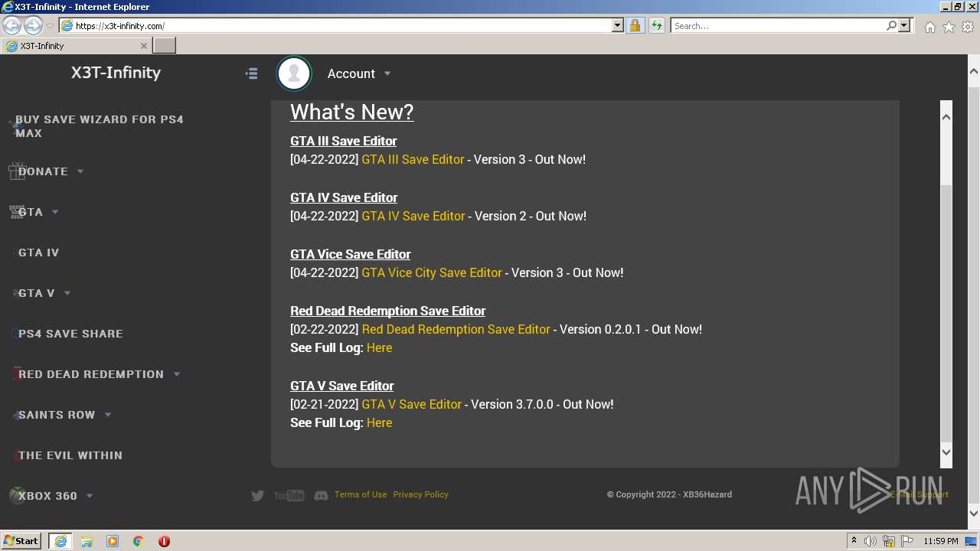Open the Terms of Use link
The height and width of the screenshot is (551, 980).
pos(361,494)
